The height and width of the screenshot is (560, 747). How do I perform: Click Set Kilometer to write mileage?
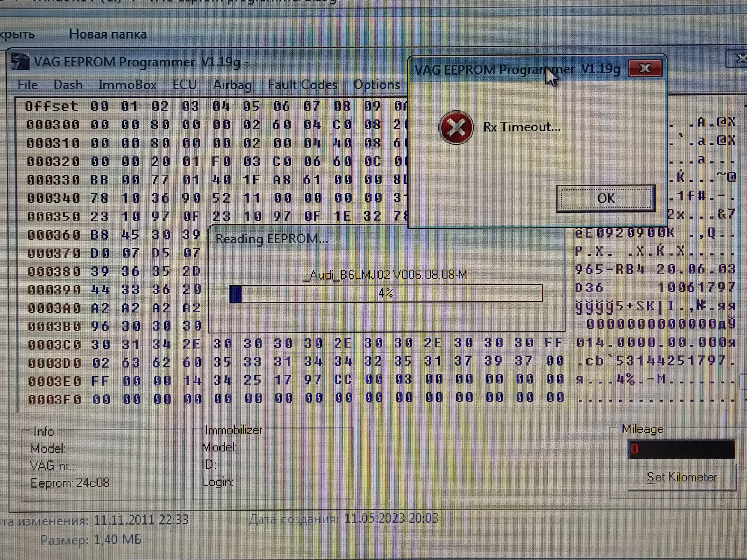pyautogui.click(x=680, y=477)
